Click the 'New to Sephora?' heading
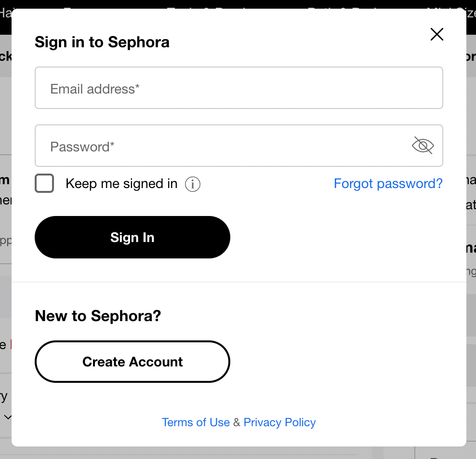The image size is (476, 459). pyautogui.click(x=98, y=316)
